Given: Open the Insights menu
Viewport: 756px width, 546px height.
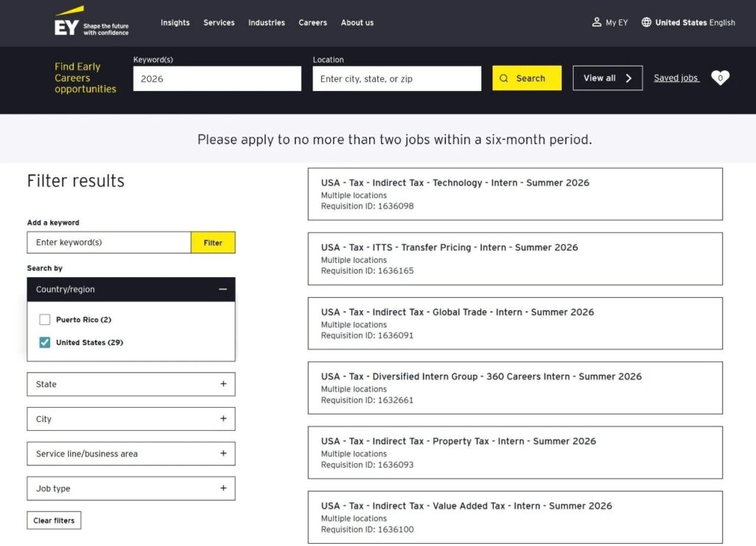Looking at the screenshot, I should tap(175, 23).
